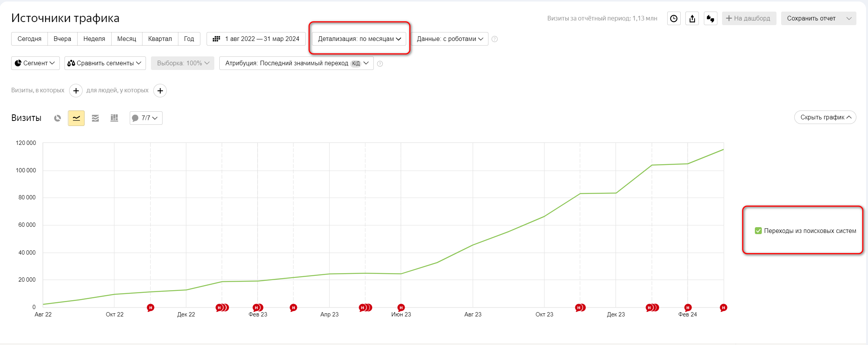Click the export (upload arrow) icon
Screen dimensions: 868x345
coord(692,19)
